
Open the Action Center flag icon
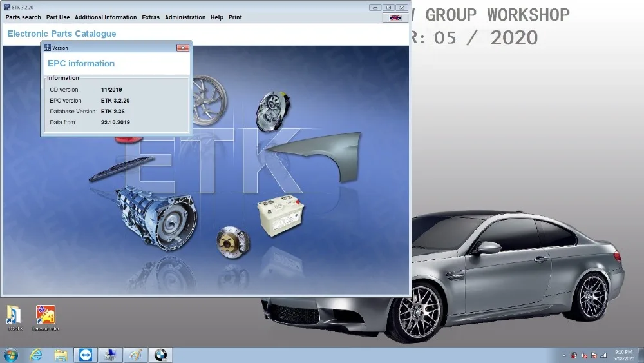point(594,356)
